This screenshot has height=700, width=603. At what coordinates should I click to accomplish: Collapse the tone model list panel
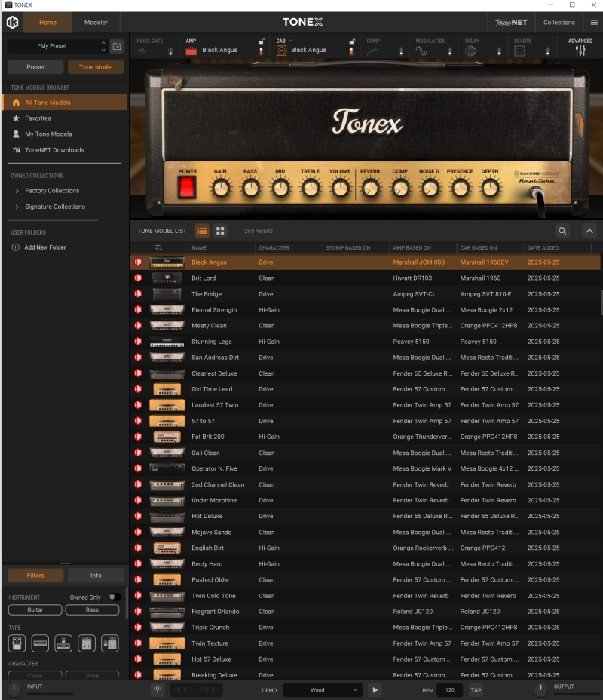click(x=589, y=231)
